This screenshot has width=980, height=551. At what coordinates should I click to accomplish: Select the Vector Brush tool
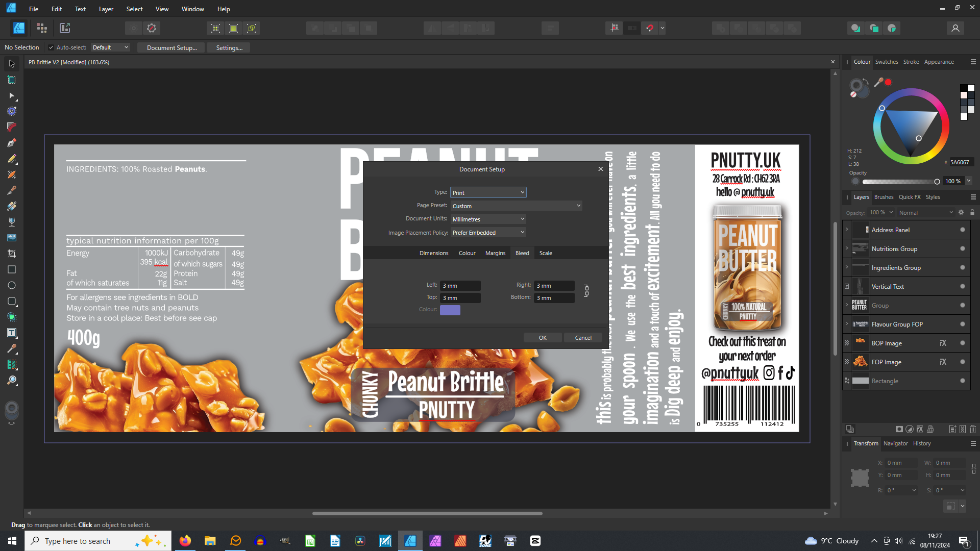coord(12,174)
